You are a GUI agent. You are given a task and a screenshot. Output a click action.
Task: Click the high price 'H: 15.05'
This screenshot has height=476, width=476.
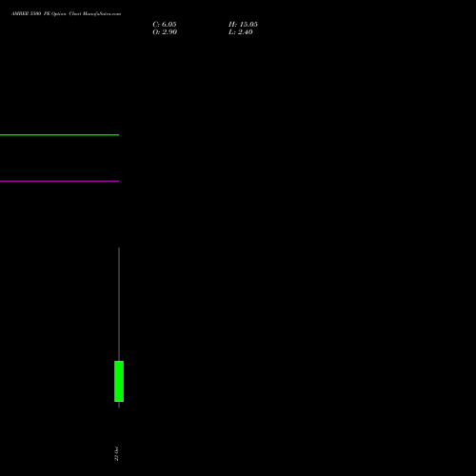tap(243, 25)
